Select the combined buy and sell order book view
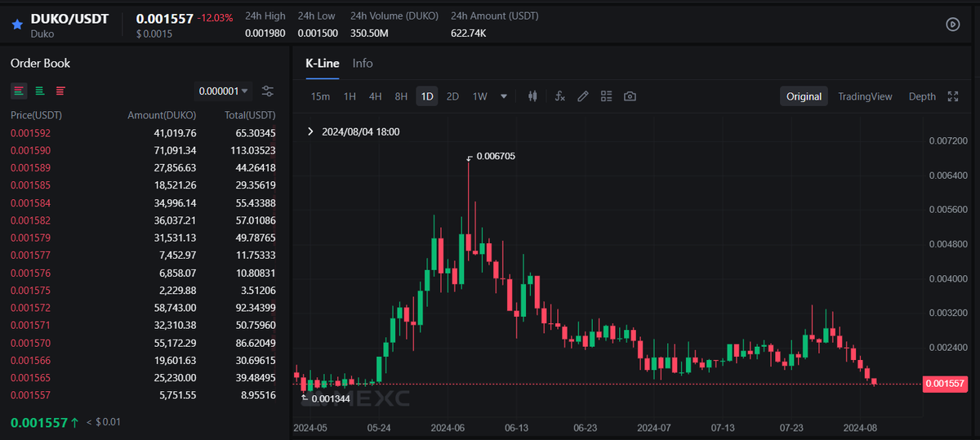Viewport: 980px width, 440px height. (18, 91)
